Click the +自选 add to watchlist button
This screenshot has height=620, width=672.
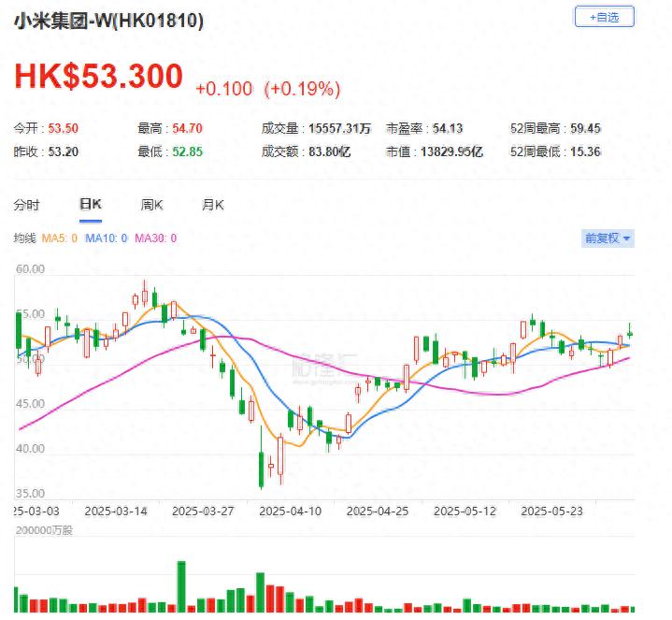coord(605,17)
